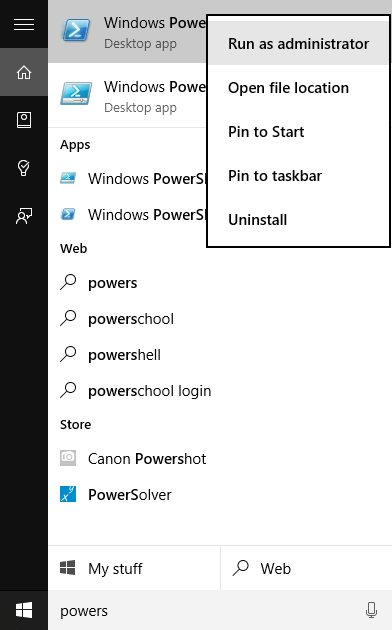Image resolution: width=392 pixels, height=630 pixels.
Task: Open the Notebook icon in the sidebar
Action: coord(24,120)
